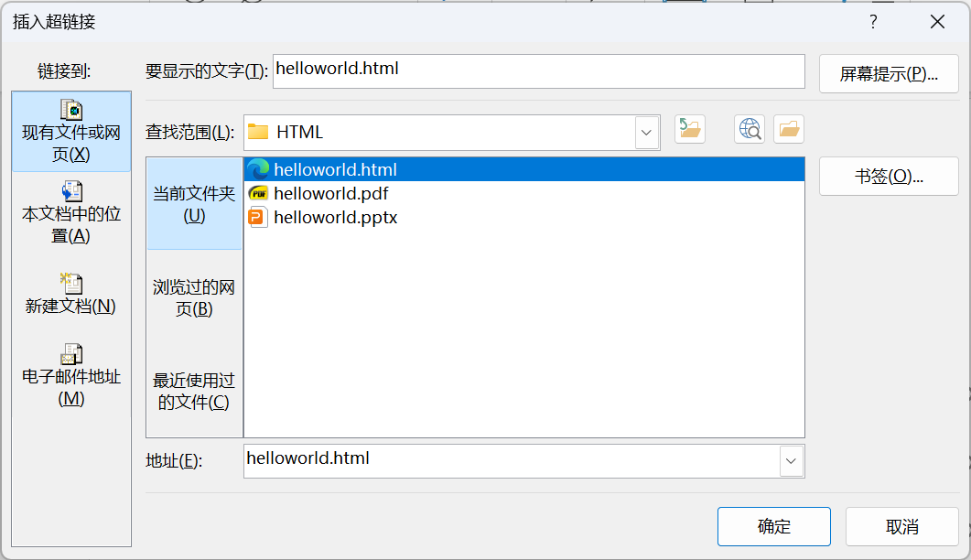Select Existing File or Web Page (现有文件或网页)

click(71, 132)
